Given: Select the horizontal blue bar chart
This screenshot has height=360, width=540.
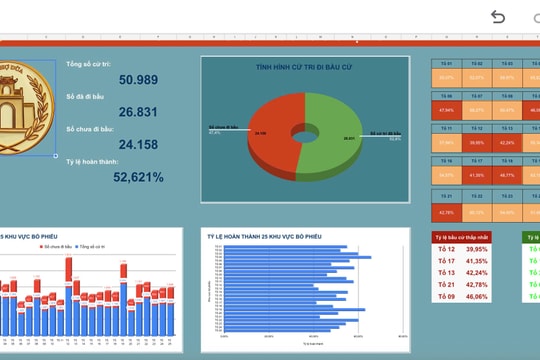Looking at the screenshot, I should click(305, 290).
